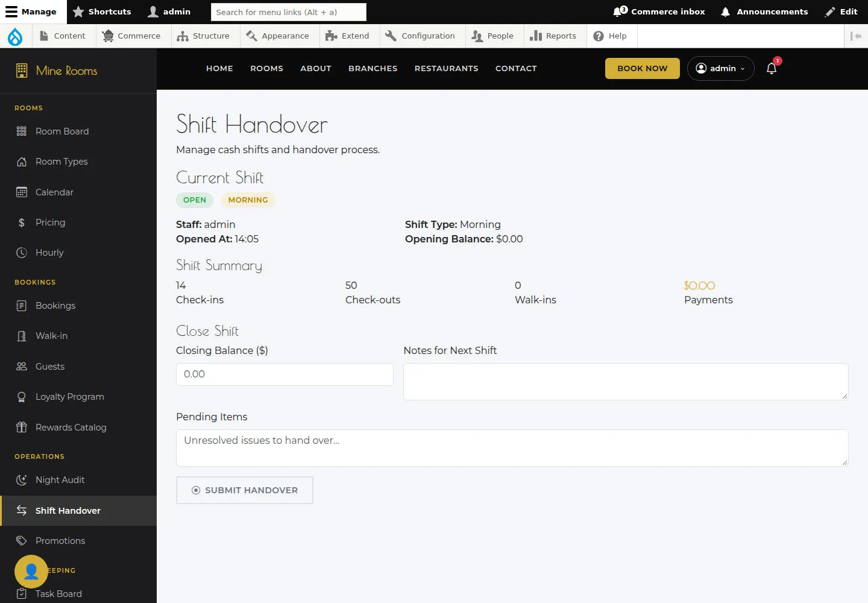
Task: Click the $0.00 Payments value
Action: pos(699,286)
